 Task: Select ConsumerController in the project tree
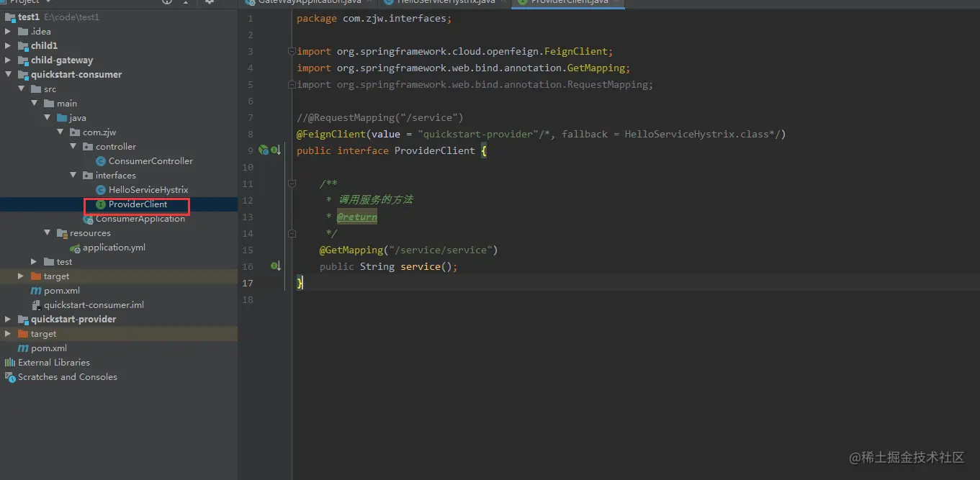pyautogui.click(x=150, y=161)
